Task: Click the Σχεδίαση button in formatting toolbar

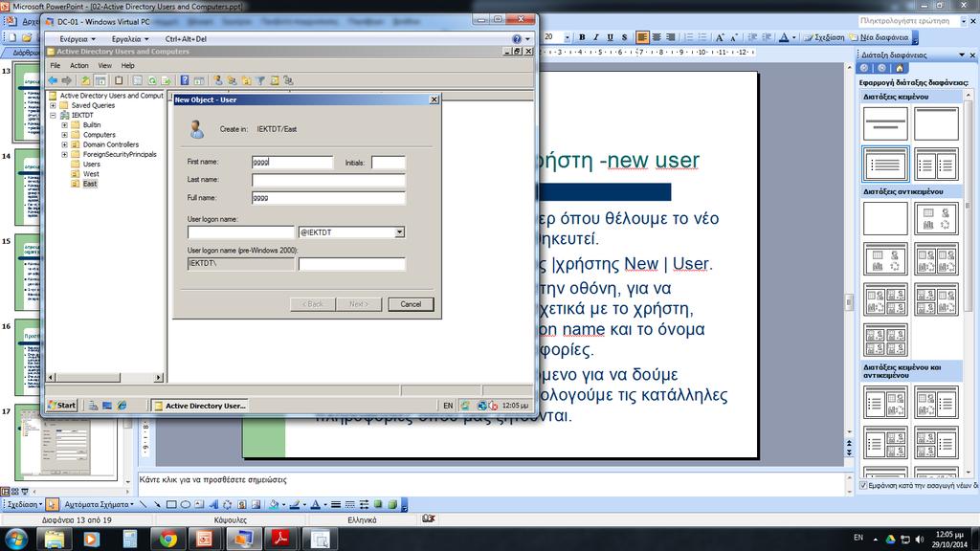Action: (824, 37)
